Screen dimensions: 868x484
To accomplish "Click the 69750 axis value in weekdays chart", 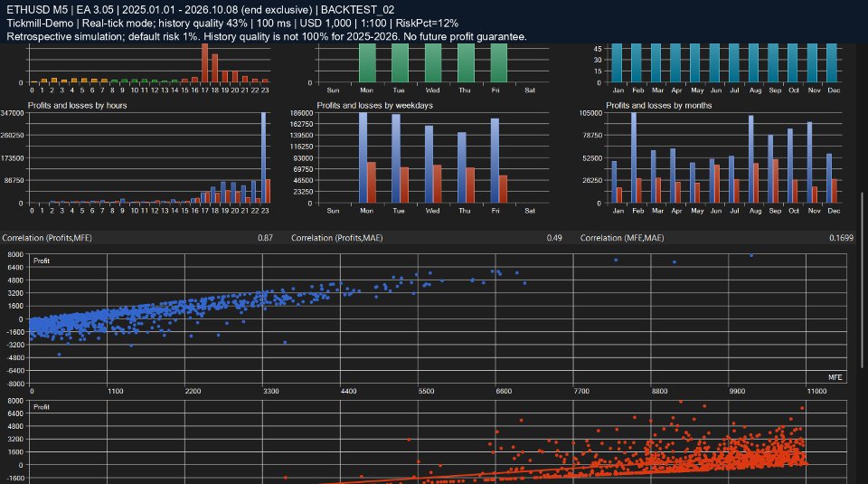I will (x=304, y=169).
